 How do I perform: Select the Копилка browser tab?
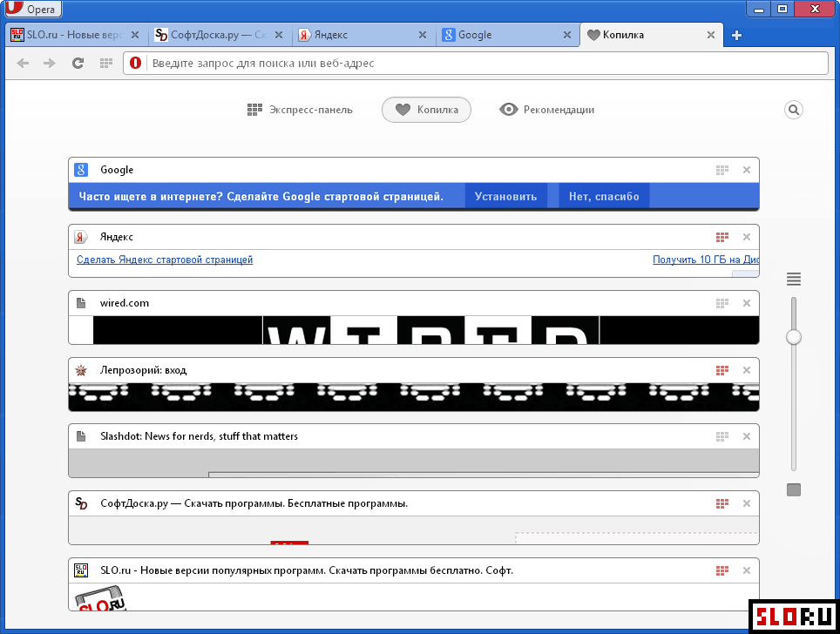(x=651, y=35)
